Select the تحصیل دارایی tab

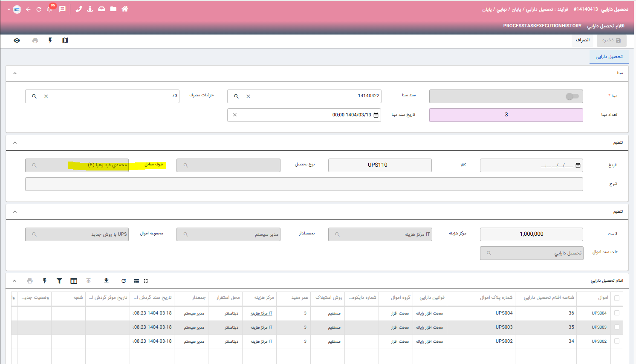[x=609, y=57]
